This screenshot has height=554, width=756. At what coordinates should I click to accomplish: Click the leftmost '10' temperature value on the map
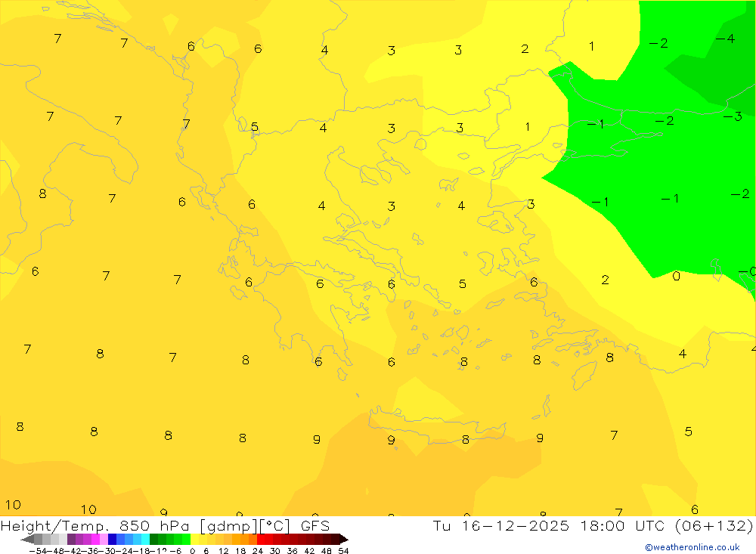pyautogui.click(x=13, y=505)
